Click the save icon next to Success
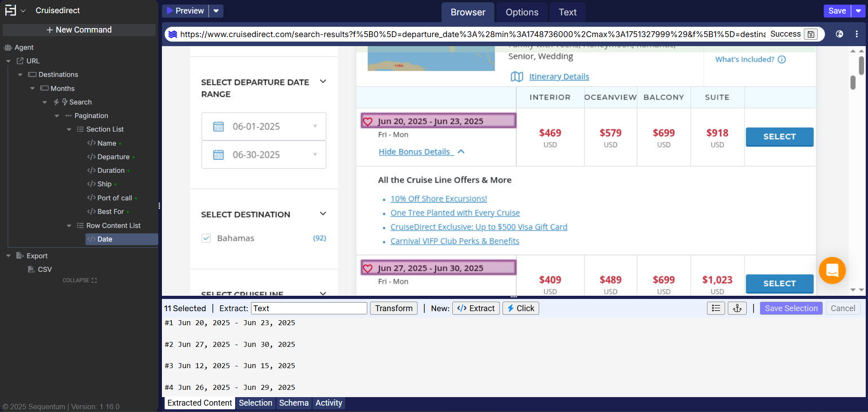This screenshot has height=412, width=868. pyautogui.click(x=811, y=34)
